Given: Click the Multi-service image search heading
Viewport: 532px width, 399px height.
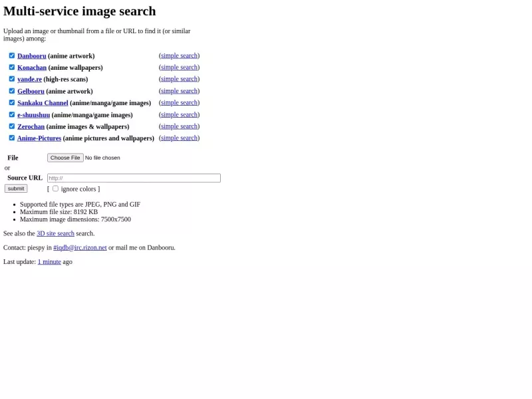Looking at the screenshot, I should (x=80, y=11).
